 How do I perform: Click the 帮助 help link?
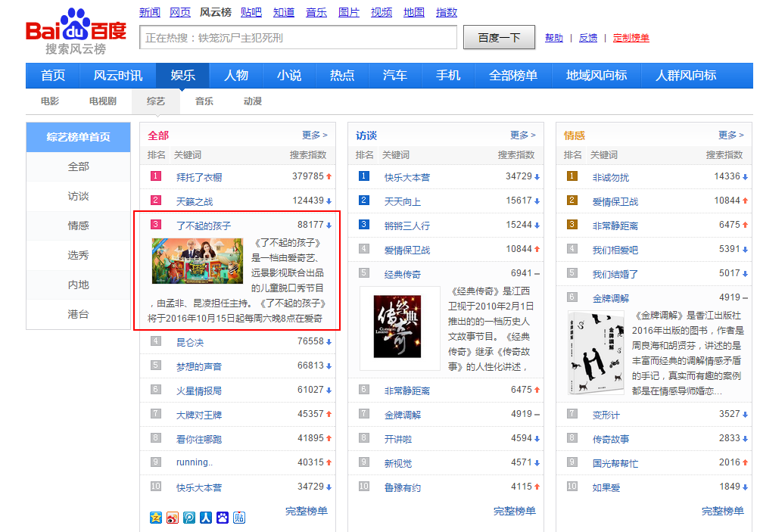point(554,38)
